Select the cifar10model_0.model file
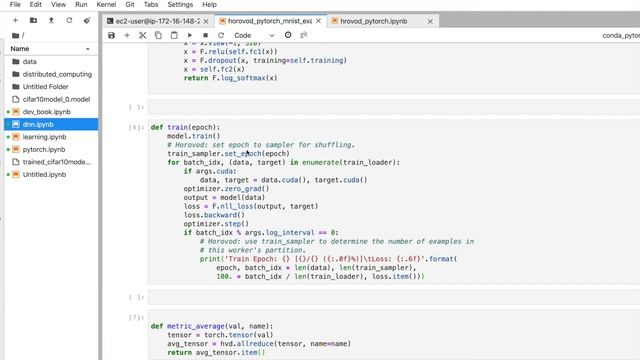640x360 pixels. click(x=51, y=99)
